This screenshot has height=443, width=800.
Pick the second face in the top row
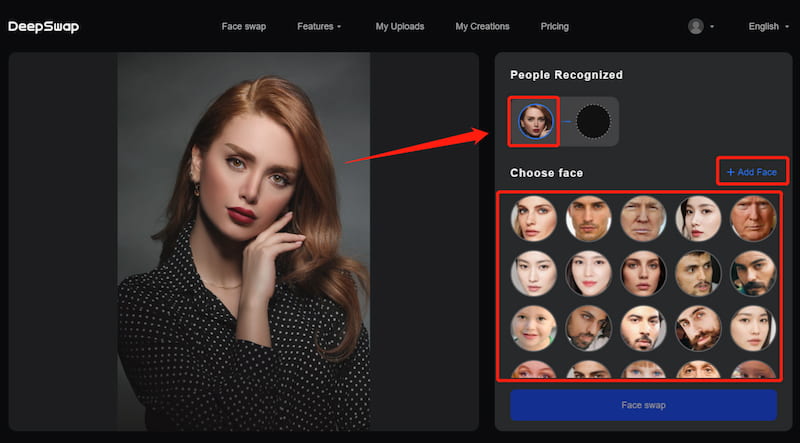point(589,218)
